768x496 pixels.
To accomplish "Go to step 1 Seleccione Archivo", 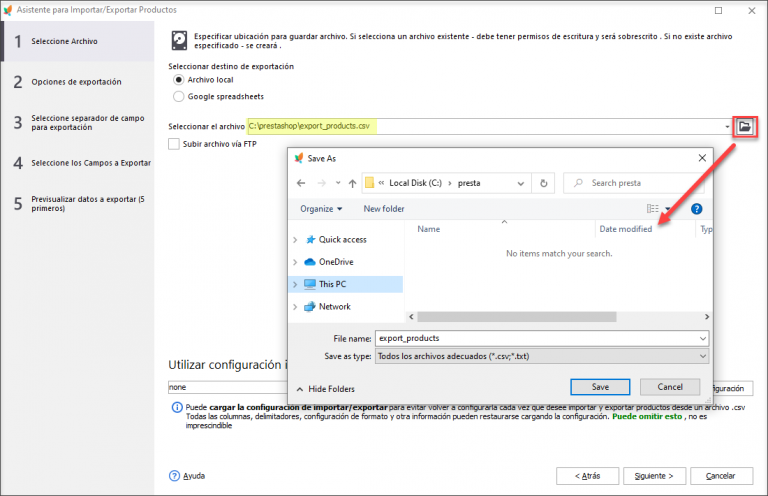I will [78, 42].
